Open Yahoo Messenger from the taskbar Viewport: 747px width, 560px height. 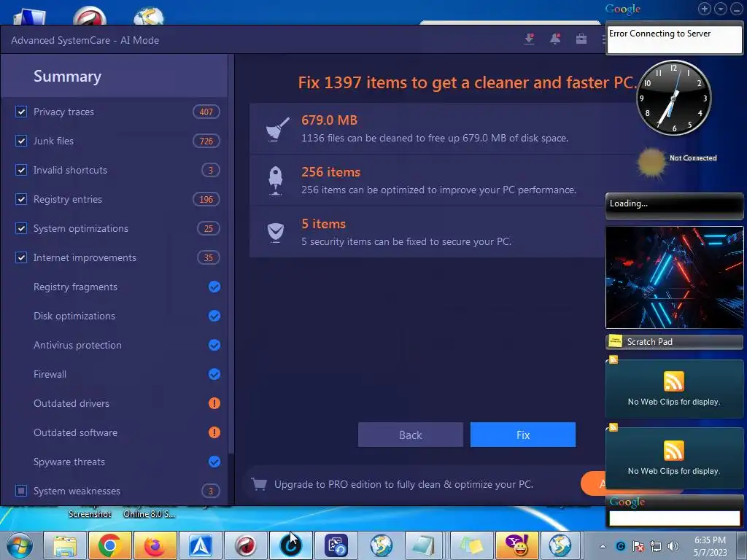click(517, 545)
